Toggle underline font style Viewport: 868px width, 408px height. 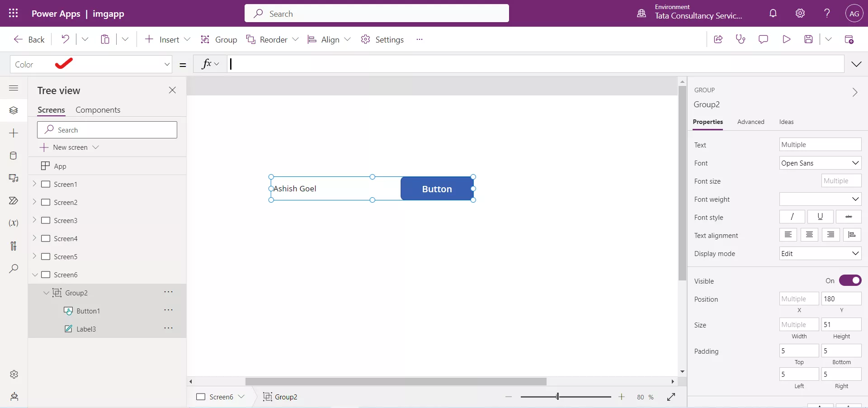820,217
